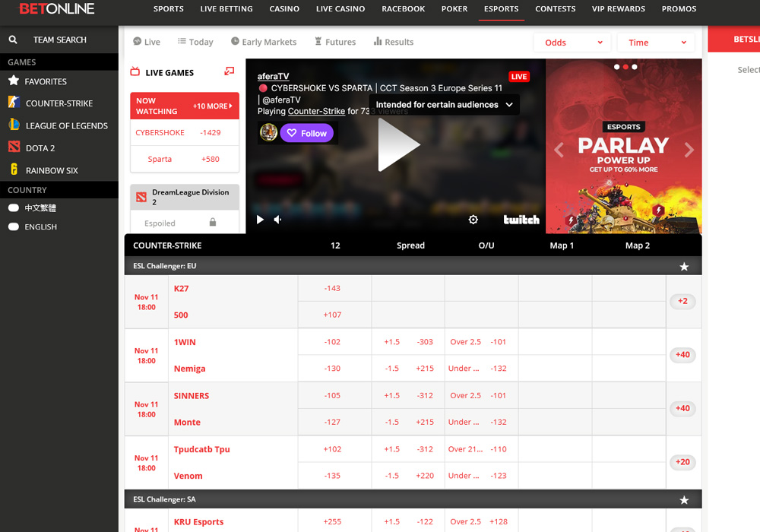The height and width of the screenshot is (532, 760).
Task: Select the CYBERSHOKE -1429 live odds
Action: point(184,131)
